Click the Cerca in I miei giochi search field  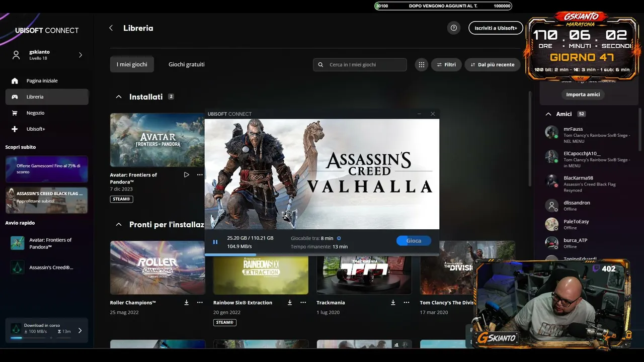pyautogui.click(x=360, y=65)
